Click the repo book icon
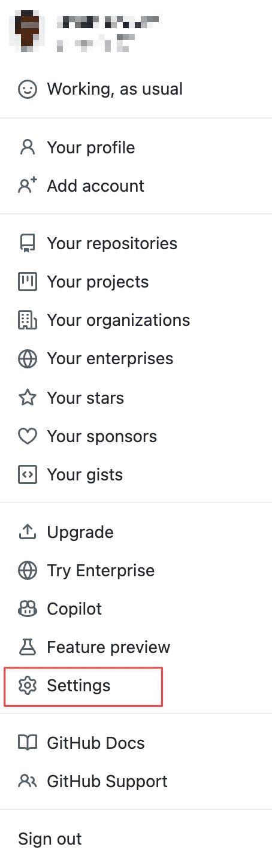Viewport: 272px width, 868px height. (28, 243)
